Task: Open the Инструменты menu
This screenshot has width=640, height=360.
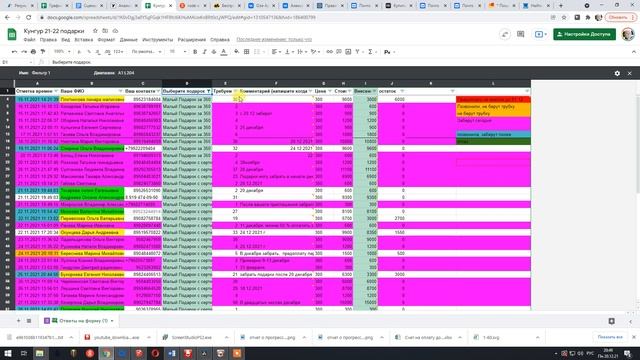Action: pyautogui.click(x=158, y=40)
